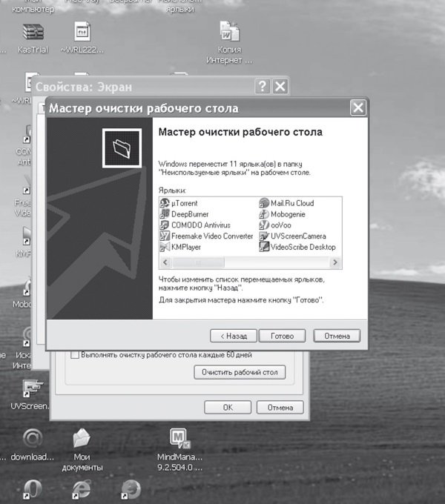Click the horizontal scrollbar thumb in shortcut list

tap(198, 262)
